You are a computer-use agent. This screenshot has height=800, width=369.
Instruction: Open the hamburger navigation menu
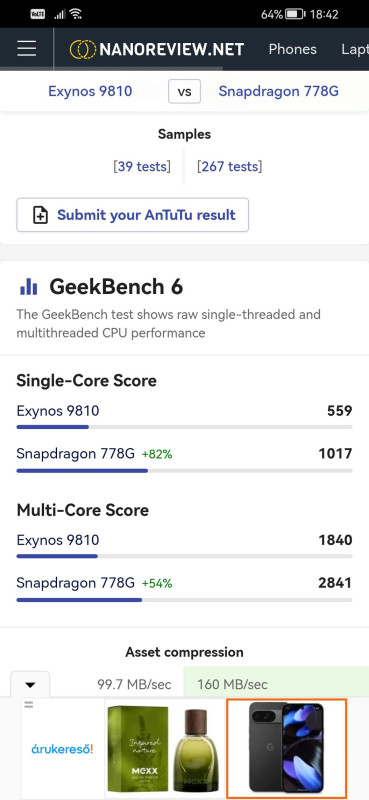coord(27,48)
